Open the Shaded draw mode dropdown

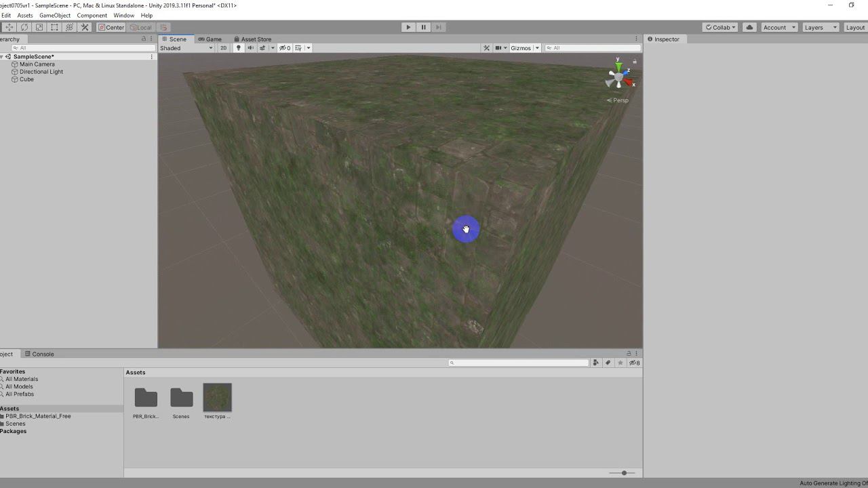click(x=186, y=48)
